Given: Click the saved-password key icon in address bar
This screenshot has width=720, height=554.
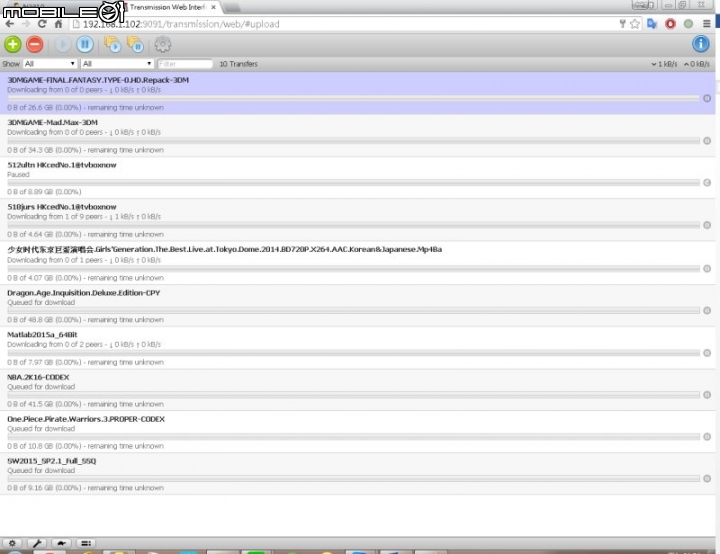Looking at the screenshot, I should point(622,24).
